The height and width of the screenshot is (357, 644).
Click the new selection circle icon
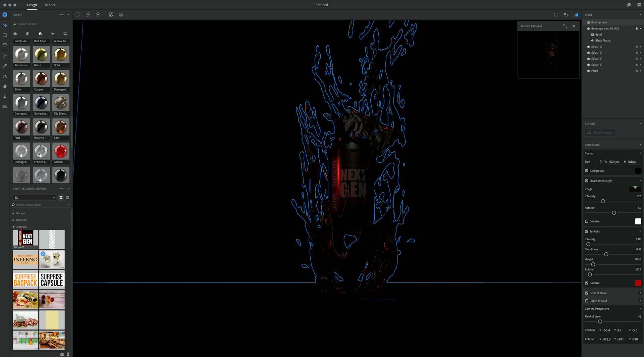point(78,15)
